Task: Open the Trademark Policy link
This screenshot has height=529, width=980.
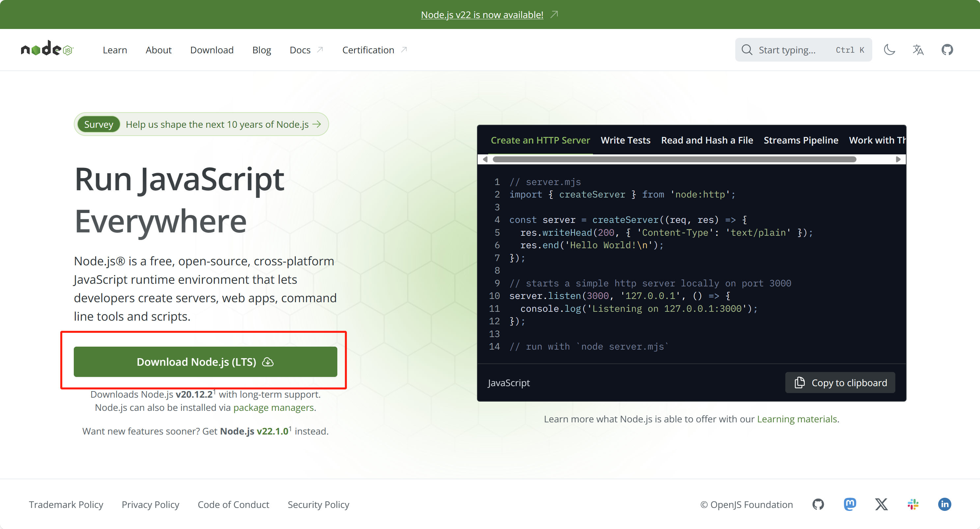Action: point(66,504)
